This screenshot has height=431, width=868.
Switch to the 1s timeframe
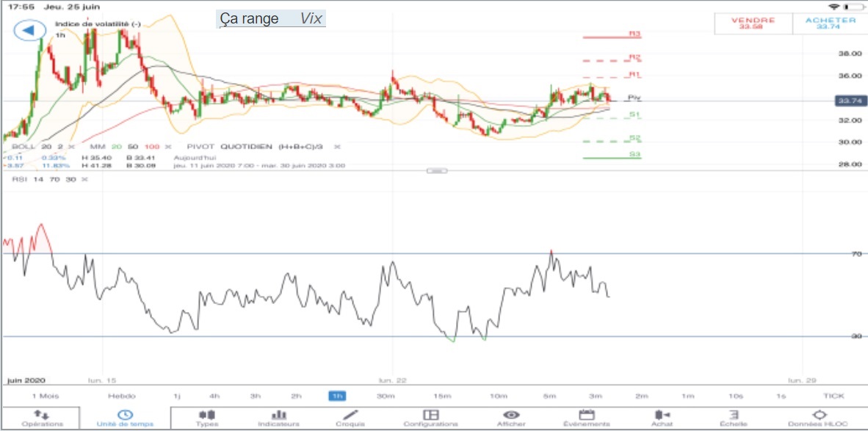(x=781, y=396)
